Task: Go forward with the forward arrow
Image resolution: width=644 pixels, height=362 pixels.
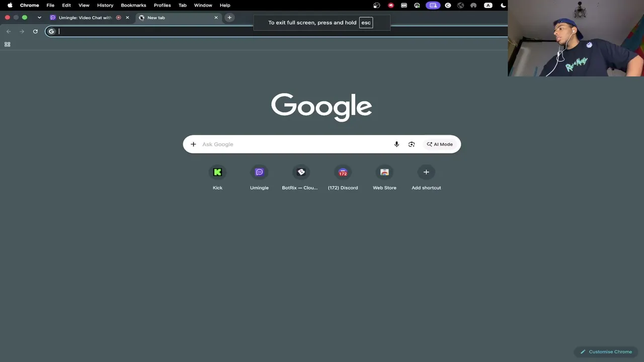Action: pos(22,31)
